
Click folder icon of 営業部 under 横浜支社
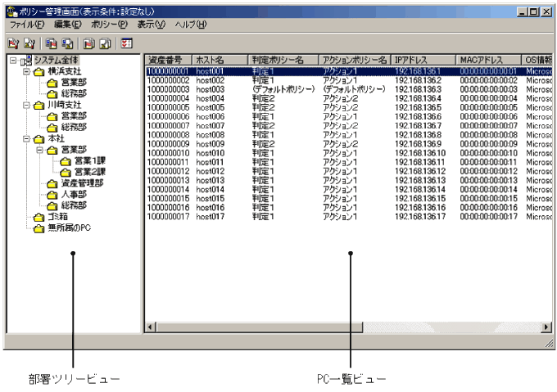pos(52,83)
